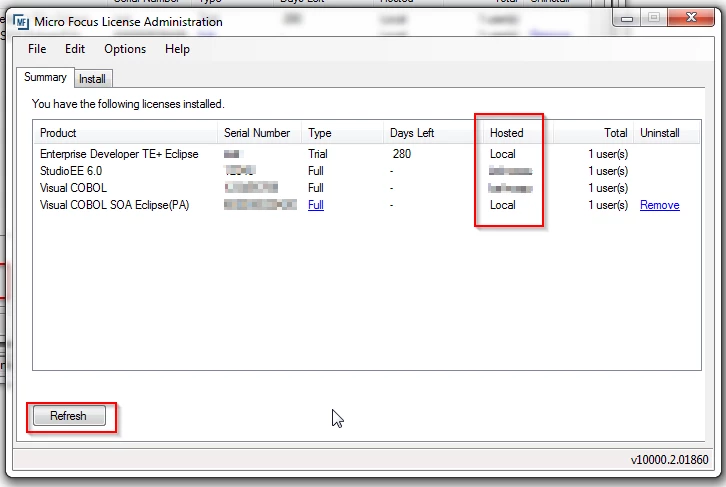Click 1 user(s) in the Visual COBOL row
The image size is (726, 487).
[x=608, y=188]
